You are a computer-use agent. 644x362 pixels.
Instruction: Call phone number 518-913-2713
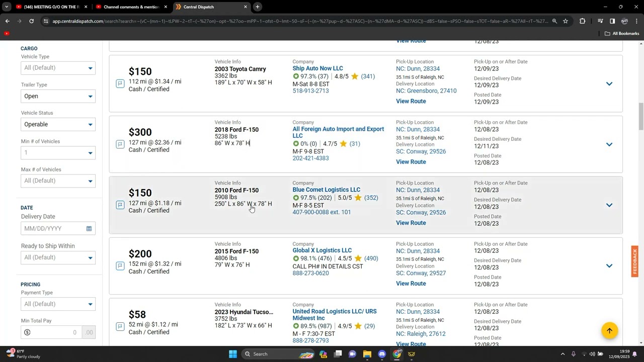click(310, 91)
